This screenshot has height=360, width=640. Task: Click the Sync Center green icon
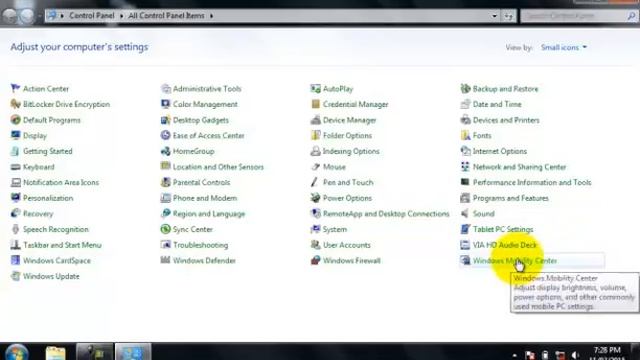click(x=165, y=229)
